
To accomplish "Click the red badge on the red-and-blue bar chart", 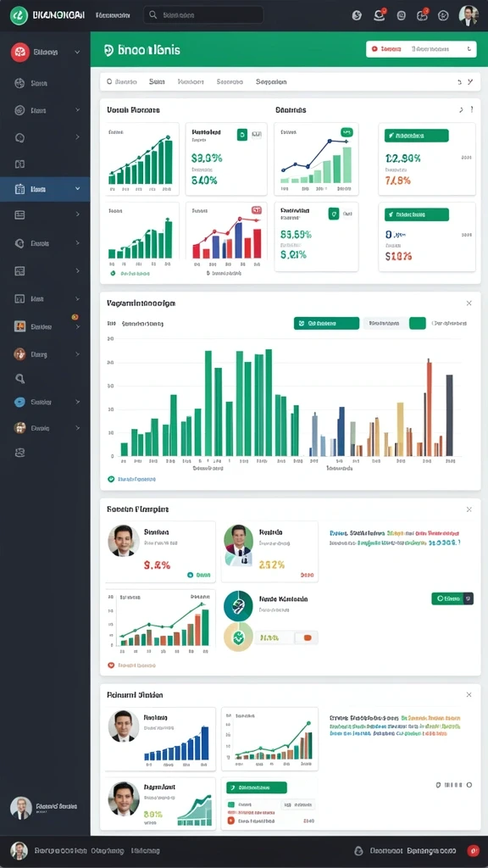I will click(256, 210).
